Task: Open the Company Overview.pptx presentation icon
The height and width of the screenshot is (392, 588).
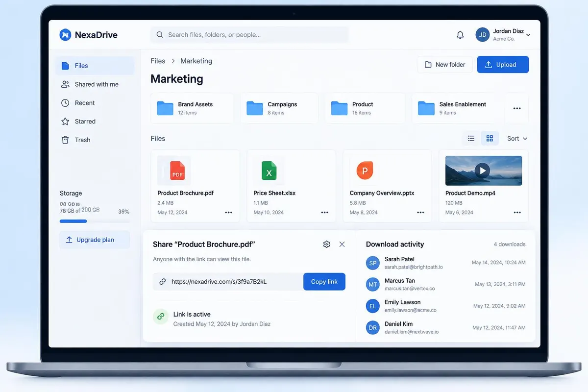Action: point(365,171)
